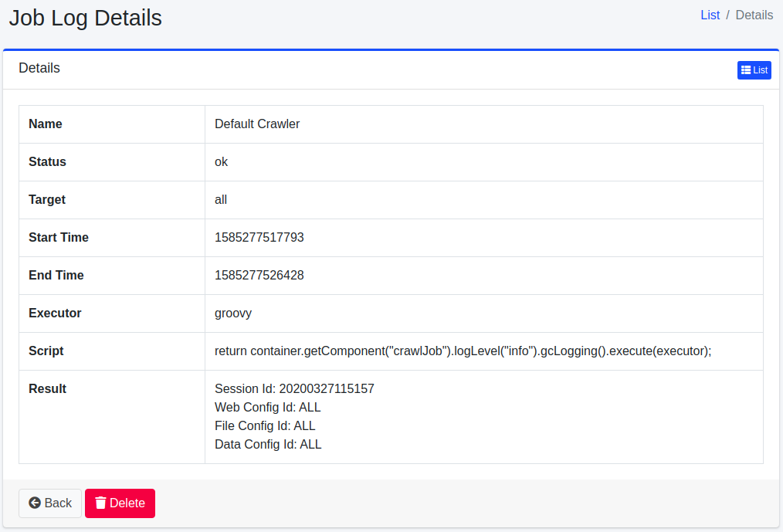
Task: Click the Script text starting with return container
Action: 463,351
